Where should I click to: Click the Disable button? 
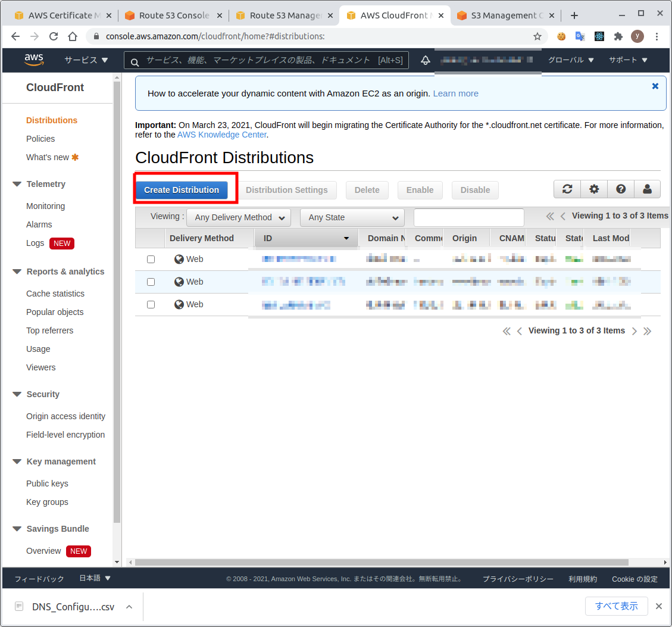tap(476, 190)
